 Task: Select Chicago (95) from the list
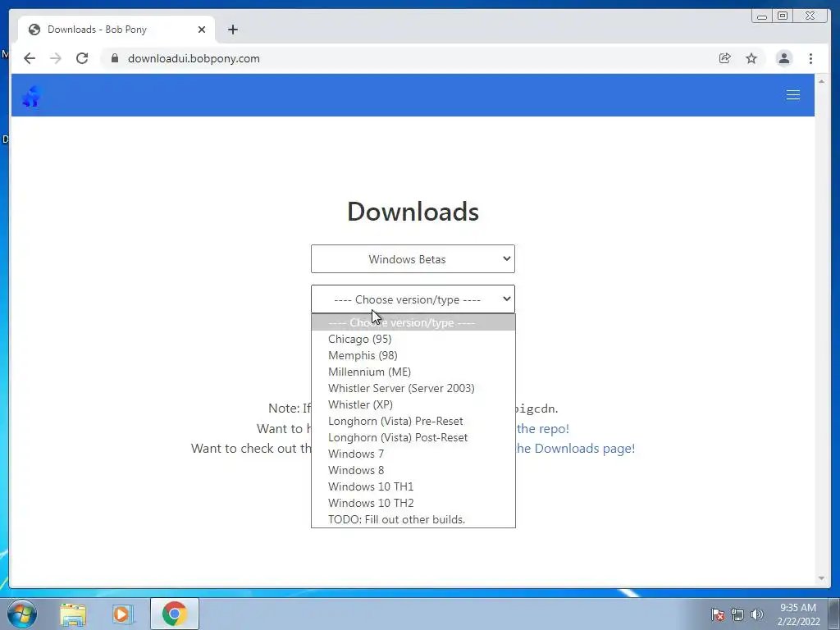tap(413, 339)
